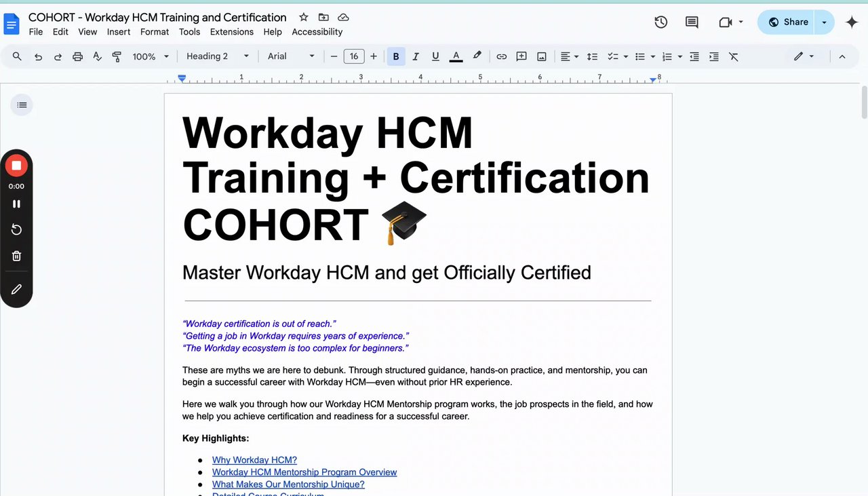This screenshot has width=868, height=496.
Task: Increase the indent
Action: (713, 56)
